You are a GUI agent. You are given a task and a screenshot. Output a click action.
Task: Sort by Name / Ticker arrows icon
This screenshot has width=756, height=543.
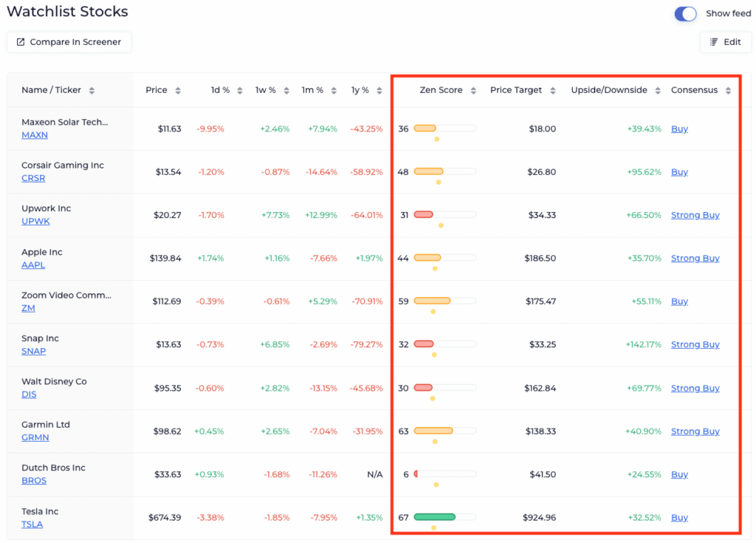(x=92, y=91)
